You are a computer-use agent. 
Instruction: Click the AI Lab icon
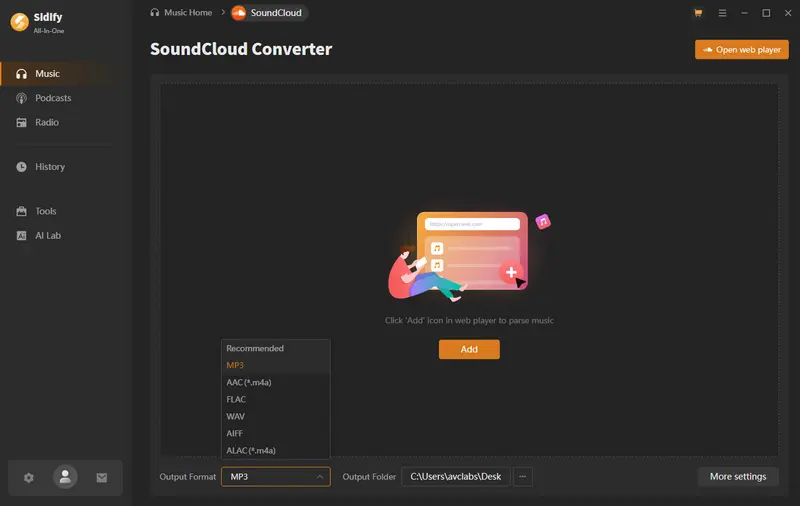tap(21, 236)
